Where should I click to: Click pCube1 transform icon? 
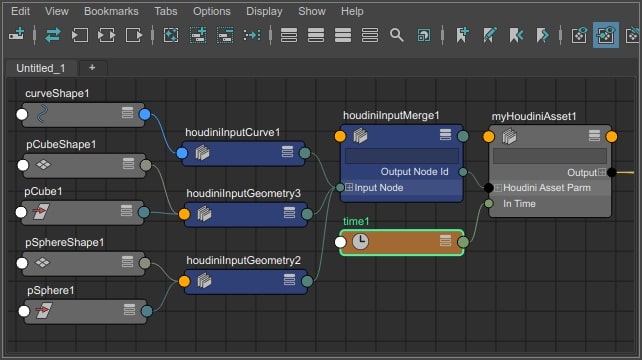click(x=41, y=212)
